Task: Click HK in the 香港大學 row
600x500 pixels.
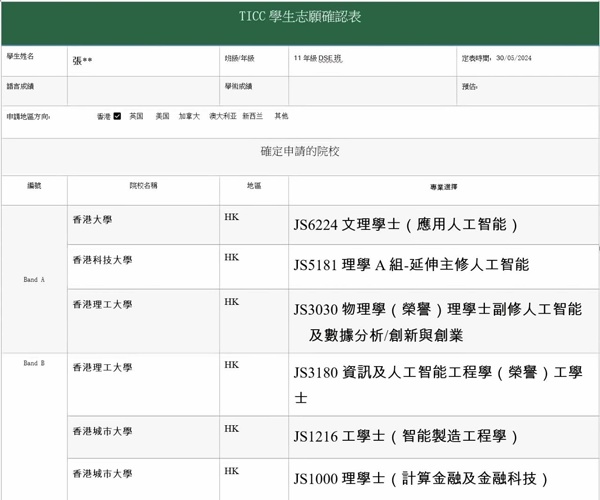Action: pyautogui.click(x=232, y=217)
